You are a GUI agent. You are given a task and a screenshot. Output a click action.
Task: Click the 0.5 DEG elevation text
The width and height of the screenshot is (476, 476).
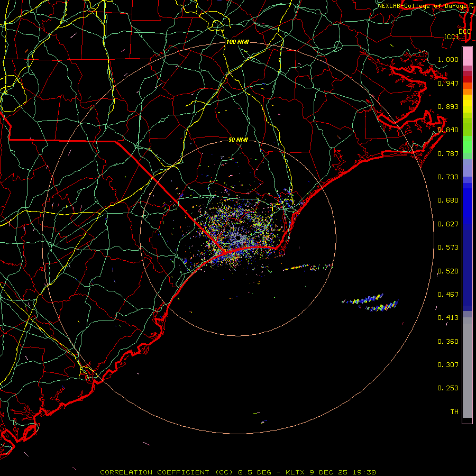click(x=255, y=472)
